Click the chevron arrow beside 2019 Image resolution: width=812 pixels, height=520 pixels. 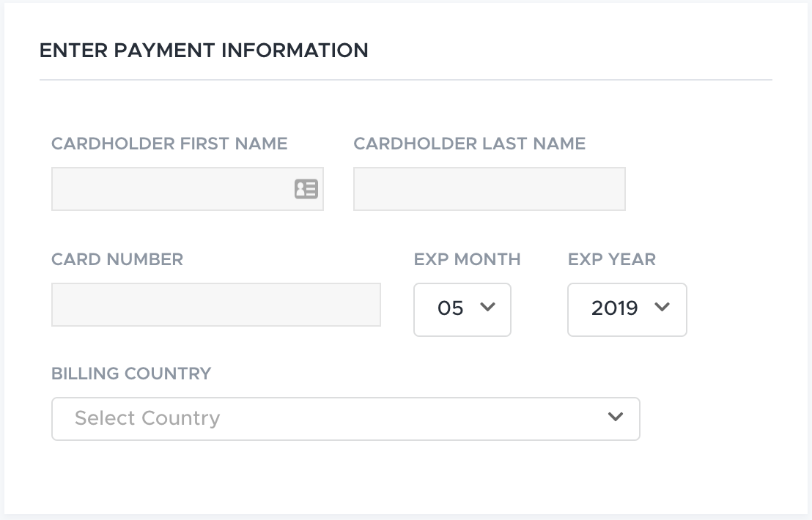[662, 307]
